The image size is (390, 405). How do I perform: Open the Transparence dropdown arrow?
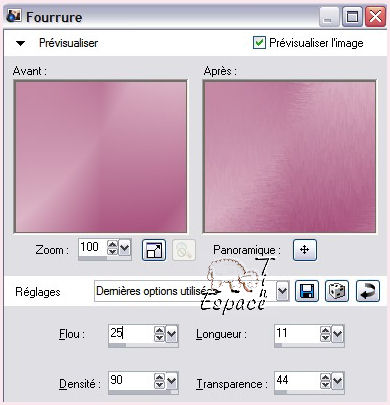click(337, 381)
